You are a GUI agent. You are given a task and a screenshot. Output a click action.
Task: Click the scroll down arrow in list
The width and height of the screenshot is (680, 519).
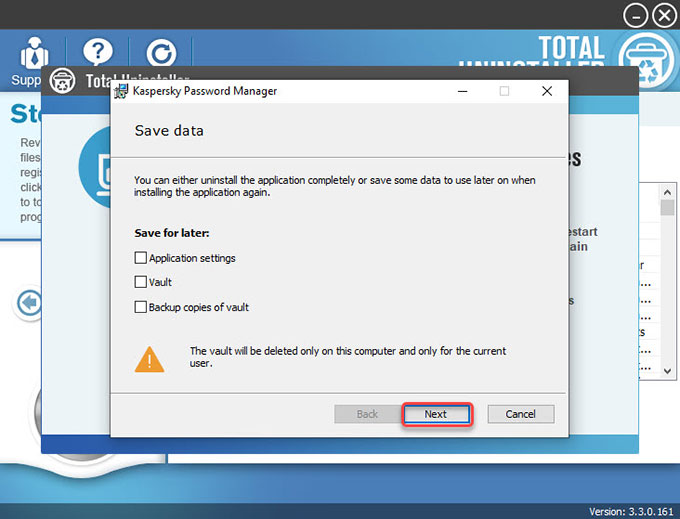point(667,371)
